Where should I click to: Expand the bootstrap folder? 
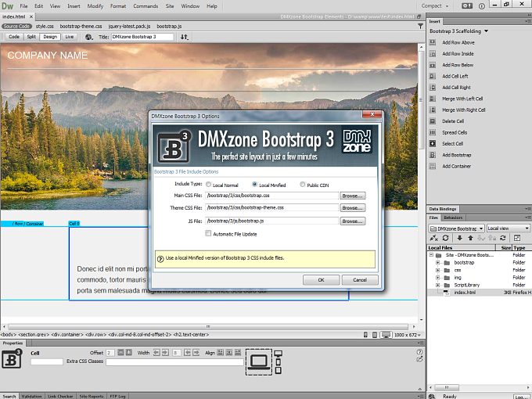[437, 263]
